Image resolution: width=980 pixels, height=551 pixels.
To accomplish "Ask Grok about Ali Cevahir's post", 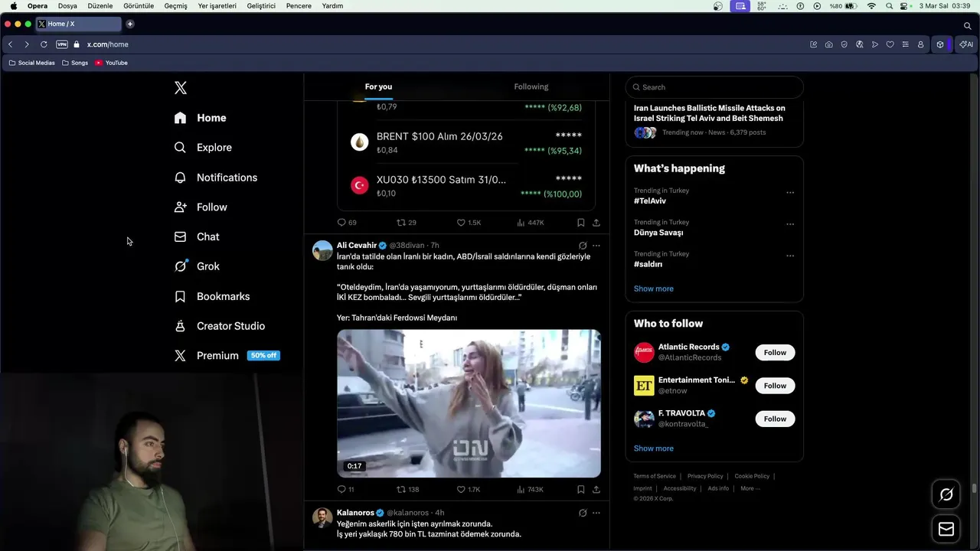I will tap(583, 246).
